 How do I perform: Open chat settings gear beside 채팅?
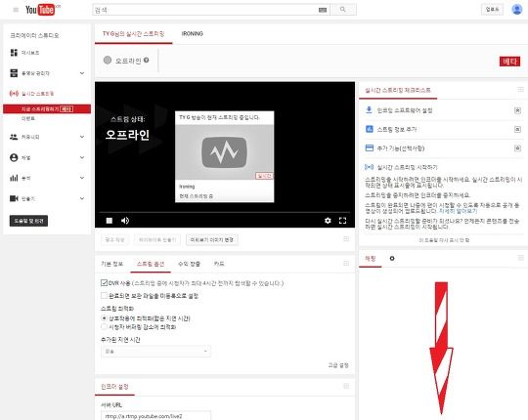click(392, 258)
